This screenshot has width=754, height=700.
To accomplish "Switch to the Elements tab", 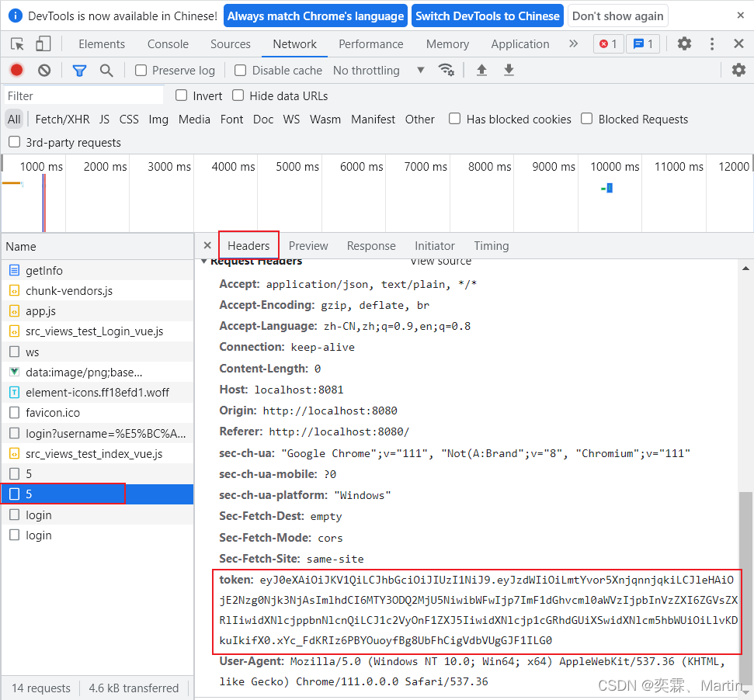I will (102, 44).
